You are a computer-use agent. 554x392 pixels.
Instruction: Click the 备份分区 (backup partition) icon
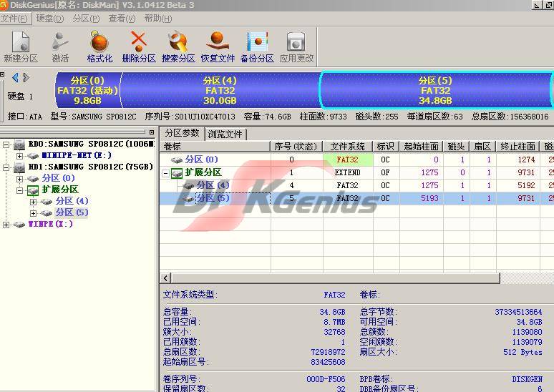[x=257, y=41]
